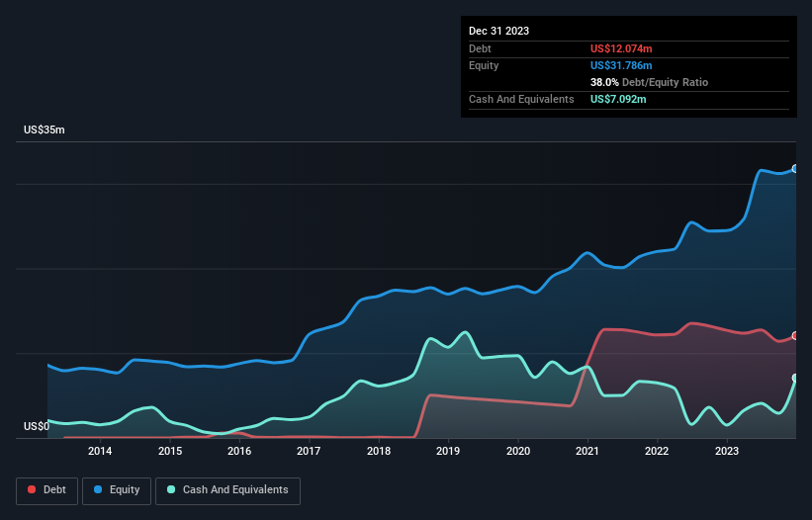This screenshot has width=812, height=520.
Task: Select the 2022 x-axis year label
Action: 657,452
